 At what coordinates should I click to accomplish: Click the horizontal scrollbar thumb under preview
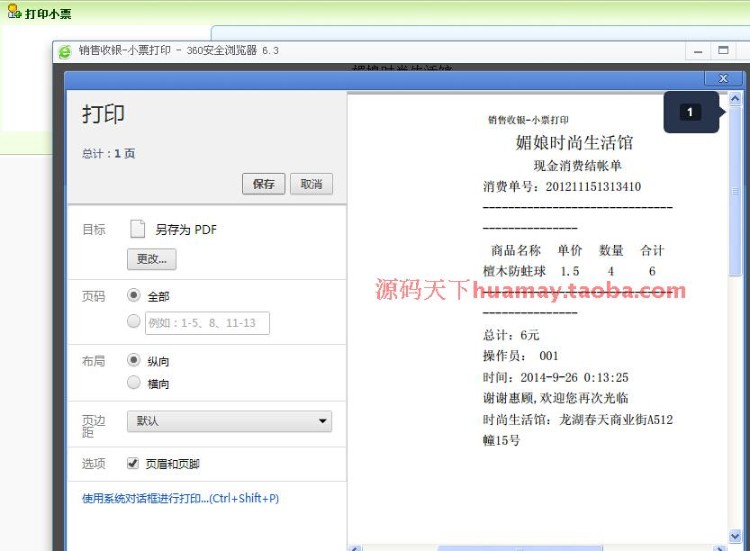click(x=519, y=548)
